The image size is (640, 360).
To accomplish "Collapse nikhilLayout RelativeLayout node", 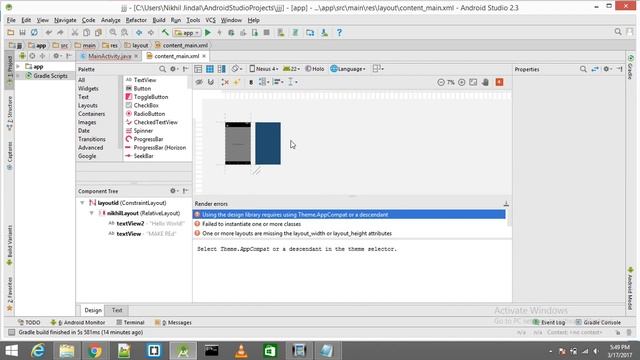I will pos(91,213).
